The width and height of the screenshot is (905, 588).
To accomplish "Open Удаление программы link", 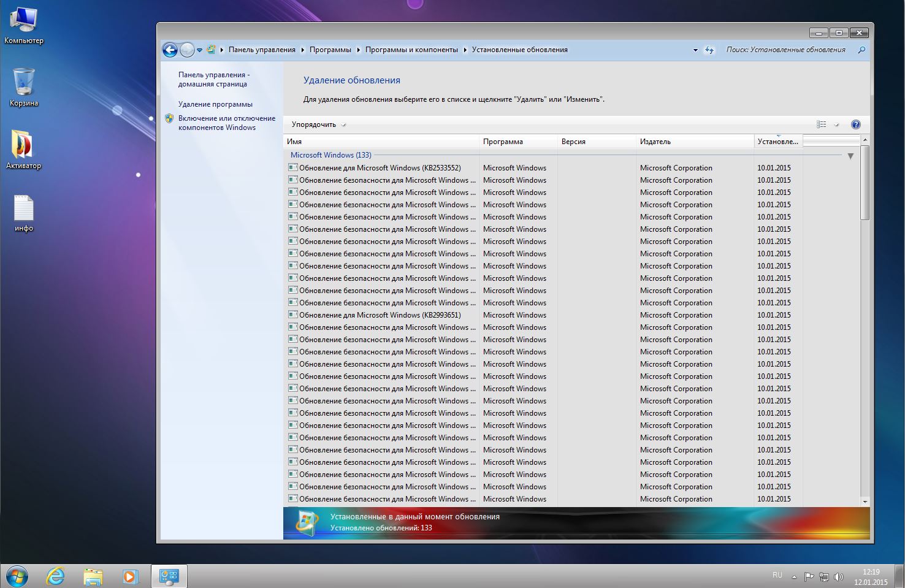I will (x=215, y=104).
